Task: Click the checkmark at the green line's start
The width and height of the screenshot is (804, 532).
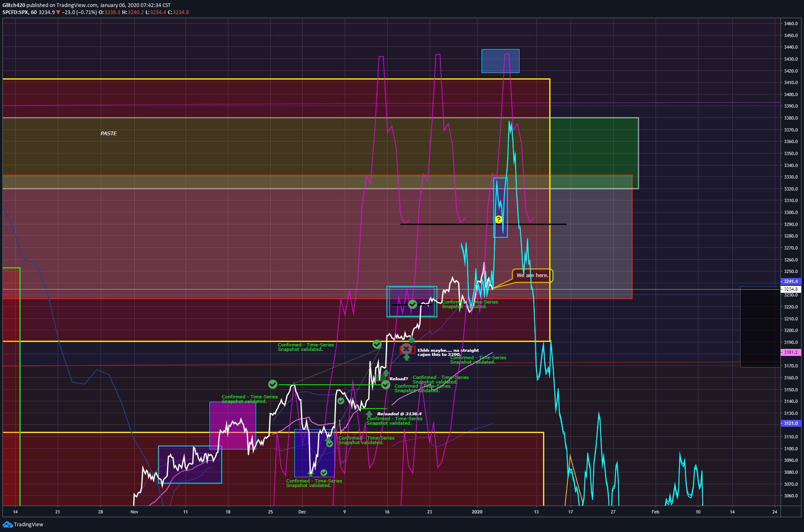Action: tap(273, 384)
